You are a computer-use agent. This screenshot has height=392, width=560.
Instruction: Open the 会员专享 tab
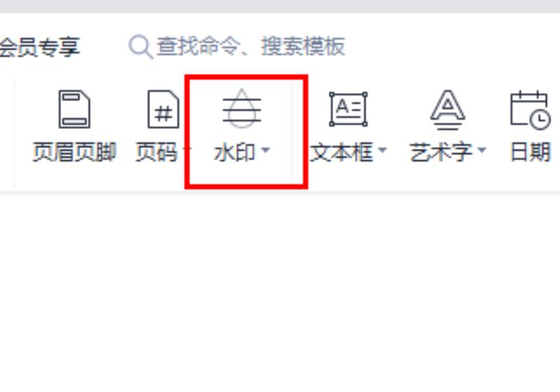(40, 47)
